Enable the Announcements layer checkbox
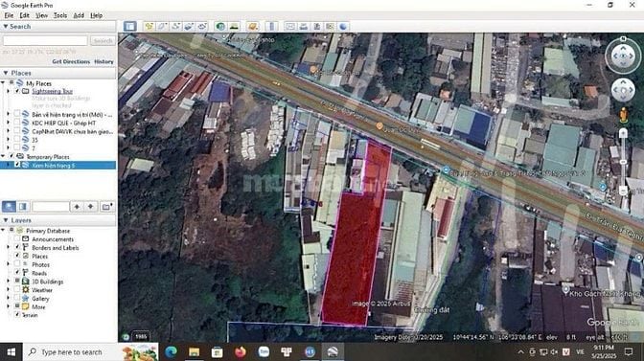Image resolution: width=644 pixels, height=361 pixels. pyautogui.click(x=17, y=238)
